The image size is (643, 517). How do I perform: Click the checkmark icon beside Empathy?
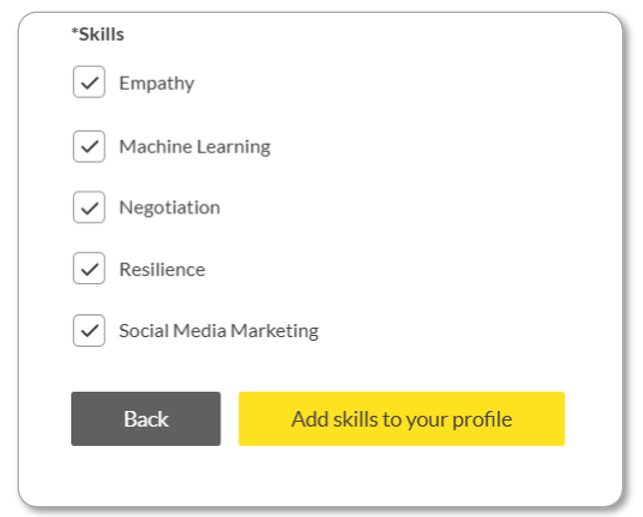(89, 83)
